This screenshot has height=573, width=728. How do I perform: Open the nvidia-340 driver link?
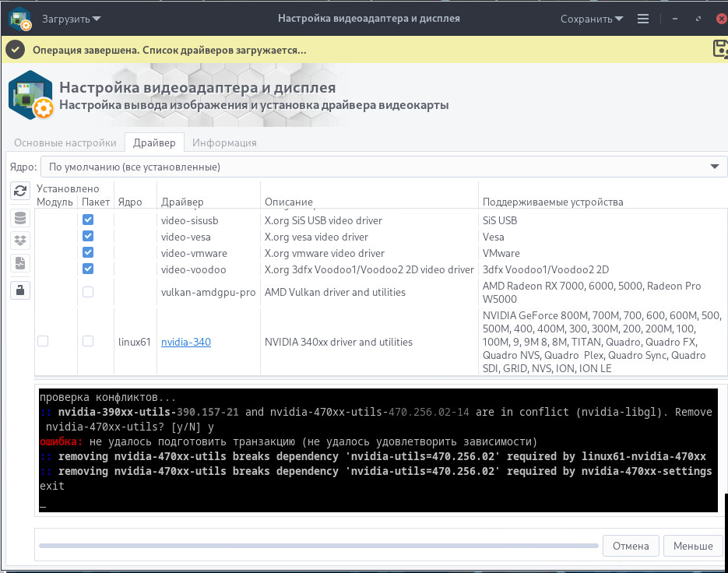(186, 342)
